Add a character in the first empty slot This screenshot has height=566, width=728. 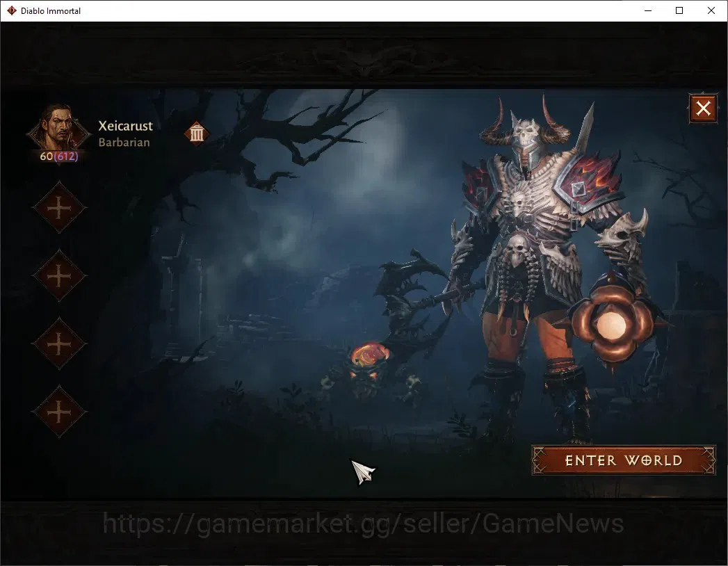[59, 207]
